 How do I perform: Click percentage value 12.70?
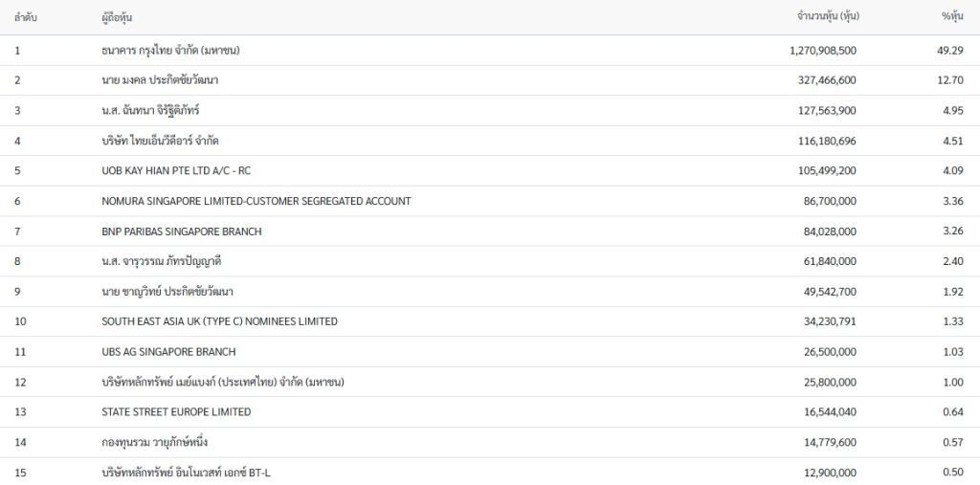tap(950, 80)
